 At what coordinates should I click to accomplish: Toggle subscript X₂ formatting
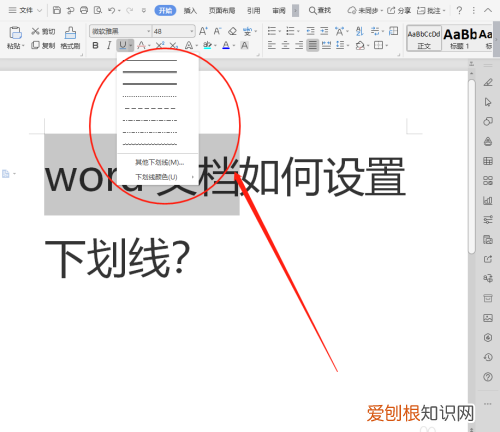click(x=173, y=45)
